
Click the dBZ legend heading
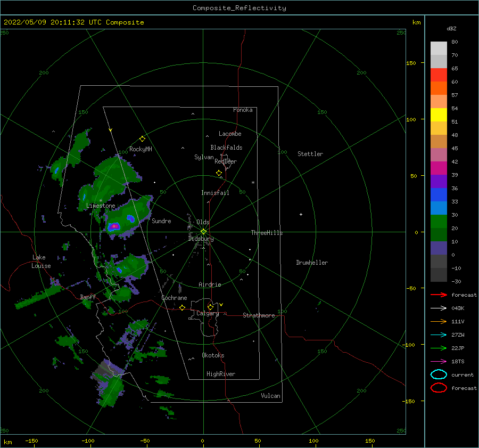pos(451,28)
